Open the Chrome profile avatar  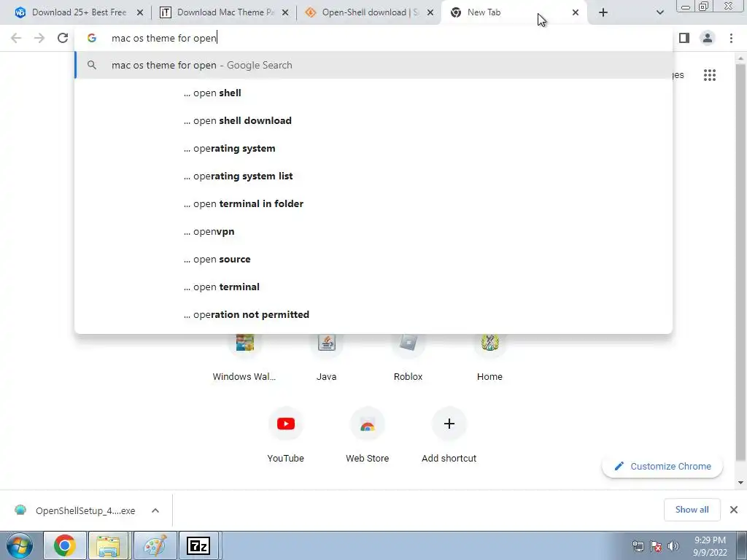pyautogui.click(x=708, y=38)
